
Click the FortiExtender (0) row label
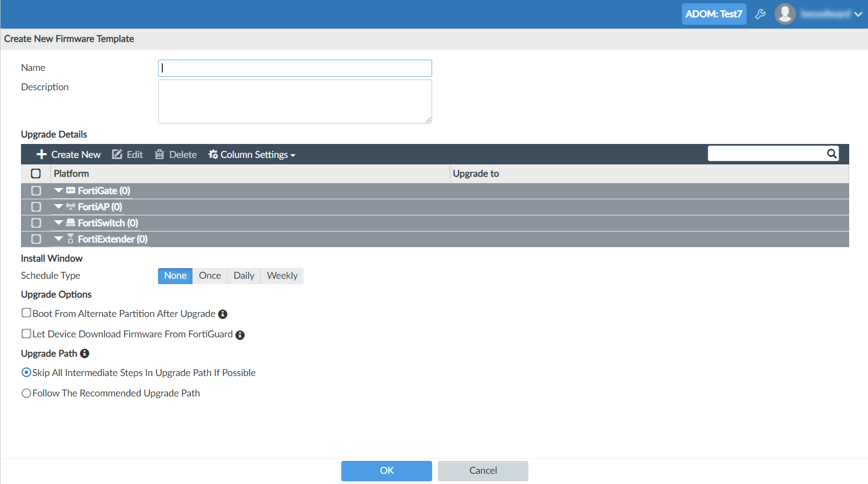(113, 239)
